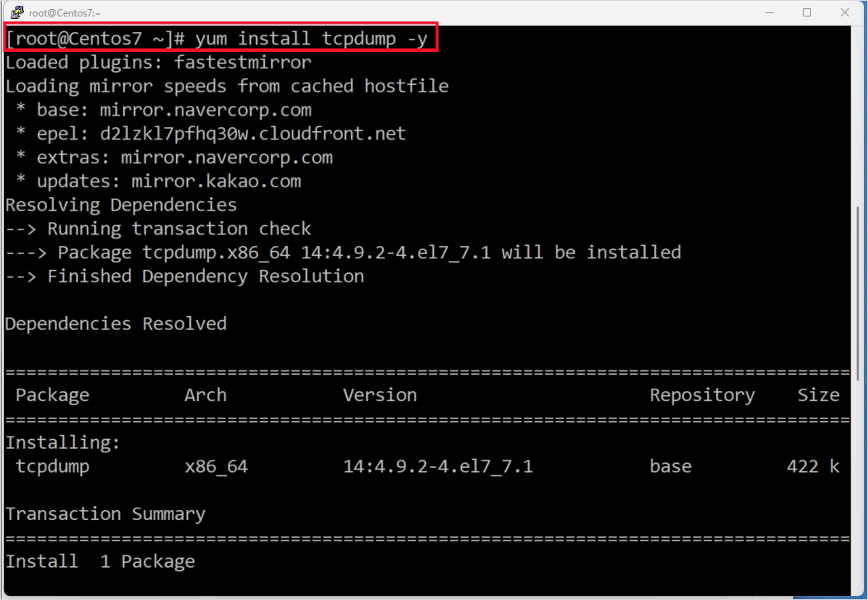
Task: Click 'Loading mirror speeds from cached hostfile'
Action: tap(227, 87)
